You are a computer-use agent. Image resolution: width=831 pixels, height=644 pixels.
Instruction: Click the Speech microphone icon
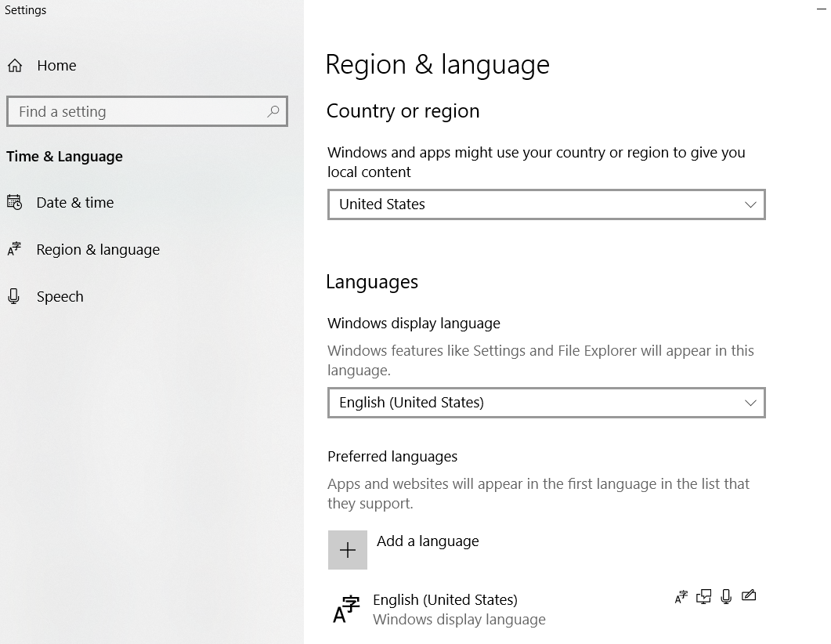tap(14, 296)
